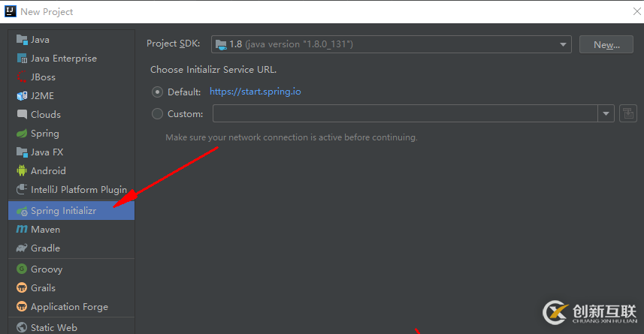Click 'Choose Initializr Service URL.' text
This screenshot has height=334, width=644.
213,69
